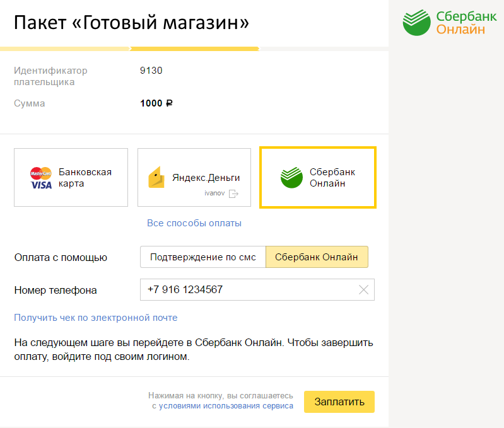Click the VISA logo on the bank card tile

tap(41, 184)
